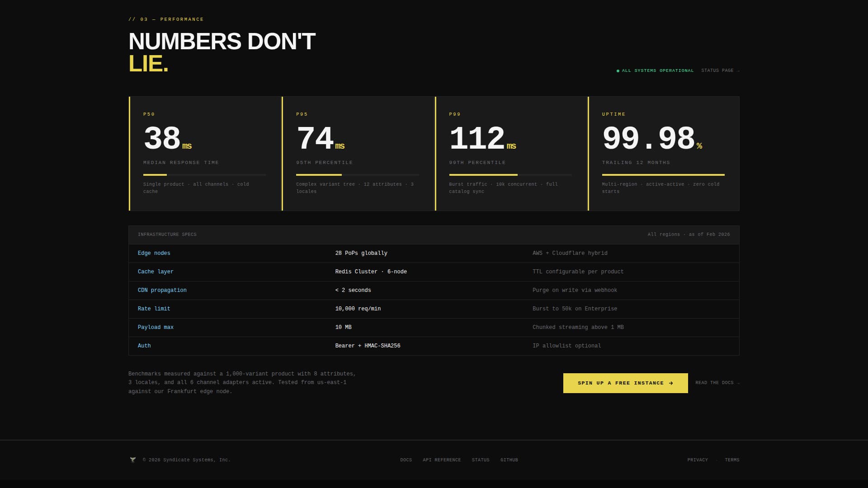The image size is (868, 488).
Task: Select 'Bearer + HMAC-SHA256' cell
Action: (368, 346)
